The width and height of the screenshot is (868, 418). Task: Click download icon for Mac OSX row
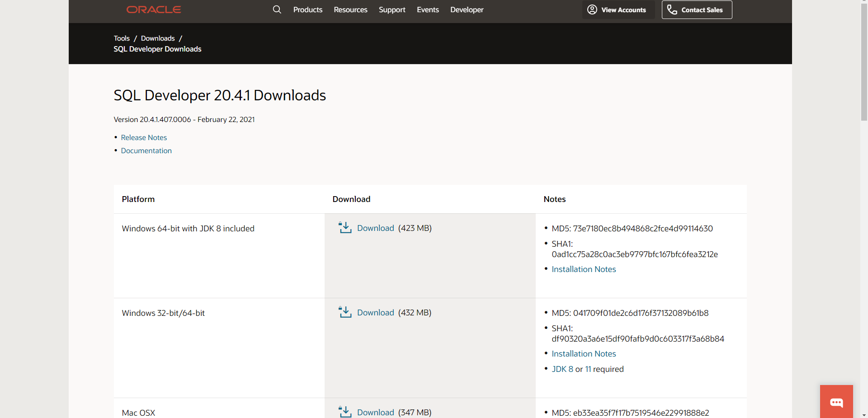click(345, 412)
